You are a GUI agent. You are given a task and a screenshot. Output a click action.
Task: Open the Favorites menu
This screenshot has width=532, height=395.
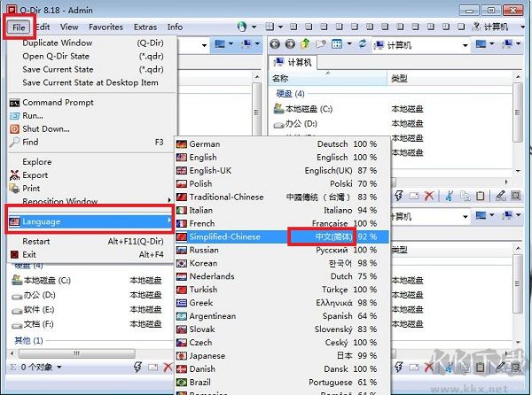106,27
